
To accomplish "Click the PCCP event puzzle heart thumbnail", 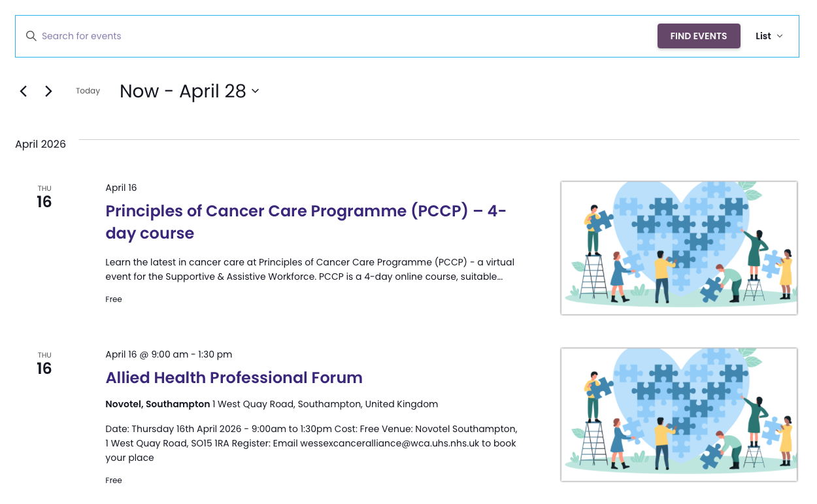I will tap(679, 248).
